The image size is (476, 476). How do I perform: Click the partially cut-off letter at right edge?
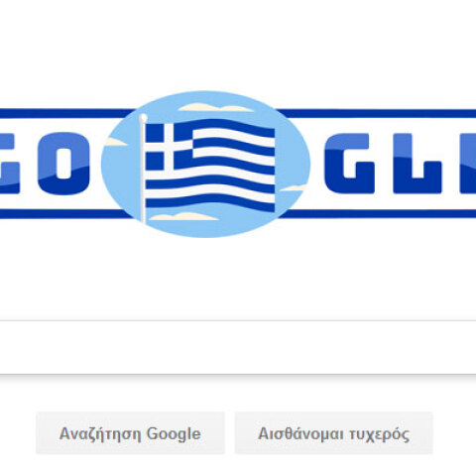coord(468,163)
